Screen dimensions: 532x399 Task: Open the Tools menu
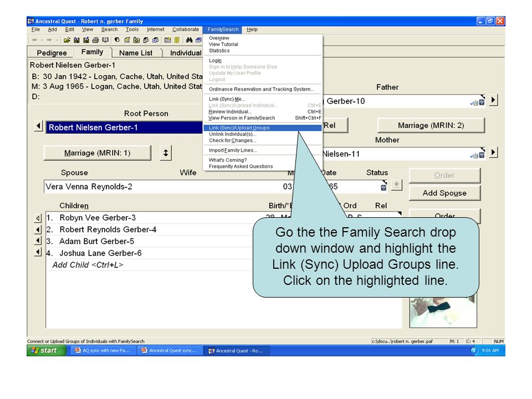pos(132,29)
